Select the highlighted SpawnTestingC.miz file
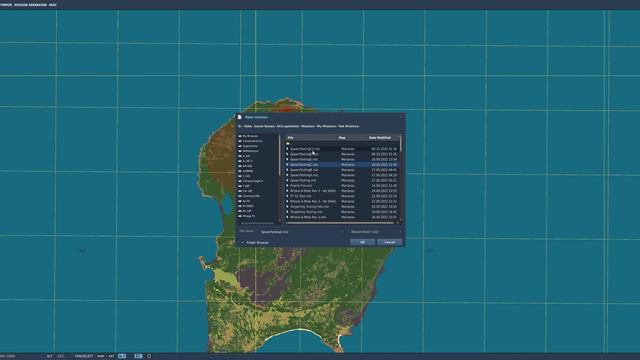The height and width of the screenshot is (360, 640). [x=342, y=164]
